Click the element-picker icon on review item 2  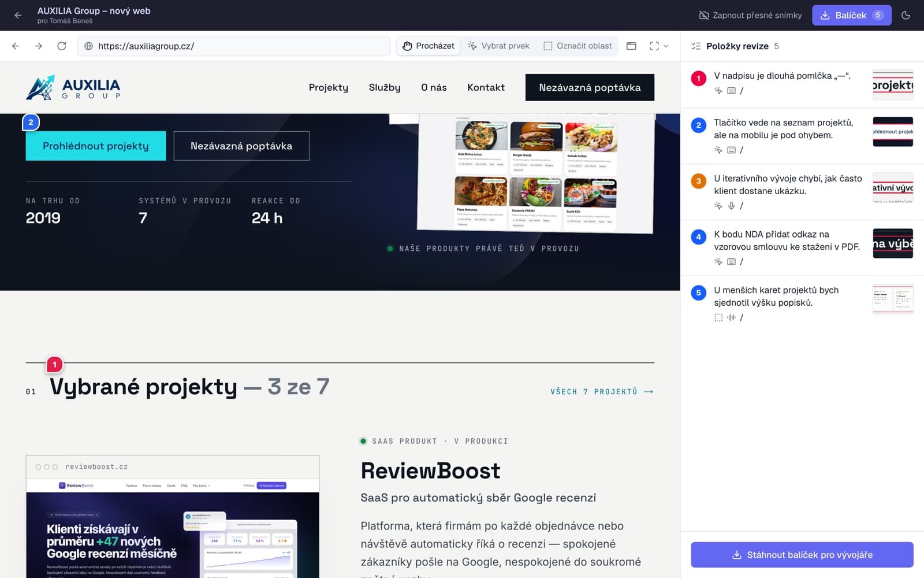718,150
